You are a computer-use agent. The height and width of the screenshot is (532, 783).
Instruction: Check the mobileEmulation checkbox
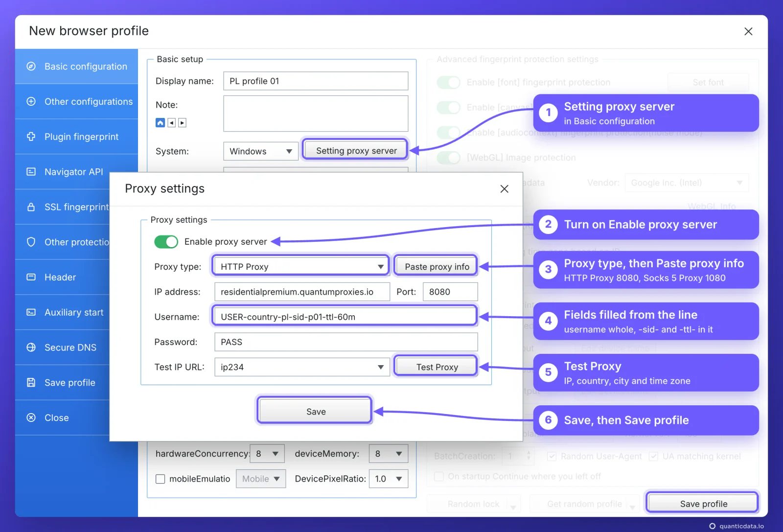coord(160,479)
